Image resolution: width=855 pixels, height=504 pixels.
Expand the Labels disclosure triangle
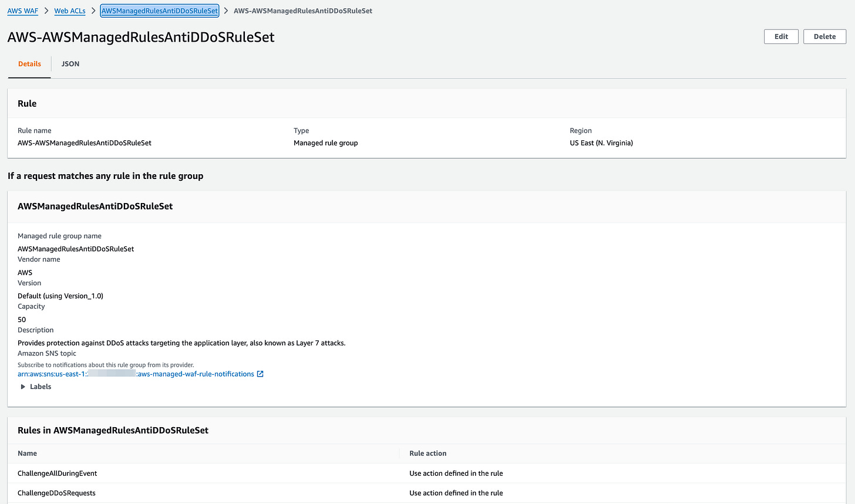click(x=23, y=387)
